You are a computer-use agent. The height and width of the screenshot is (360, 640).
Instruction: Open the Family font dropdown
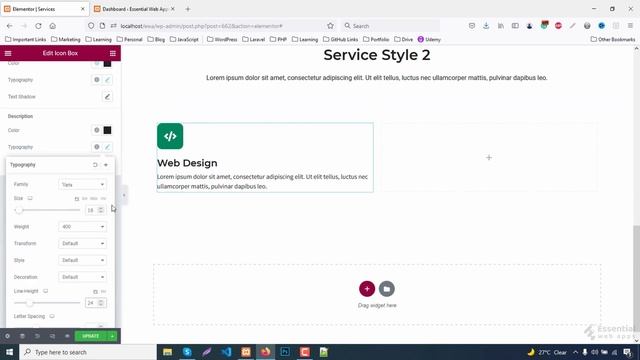click(82, 184)
